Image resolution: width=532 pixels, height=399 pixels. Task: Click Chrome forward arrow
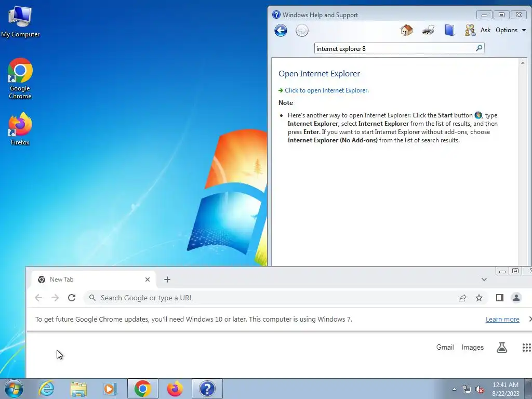click(x=55, y=298)
